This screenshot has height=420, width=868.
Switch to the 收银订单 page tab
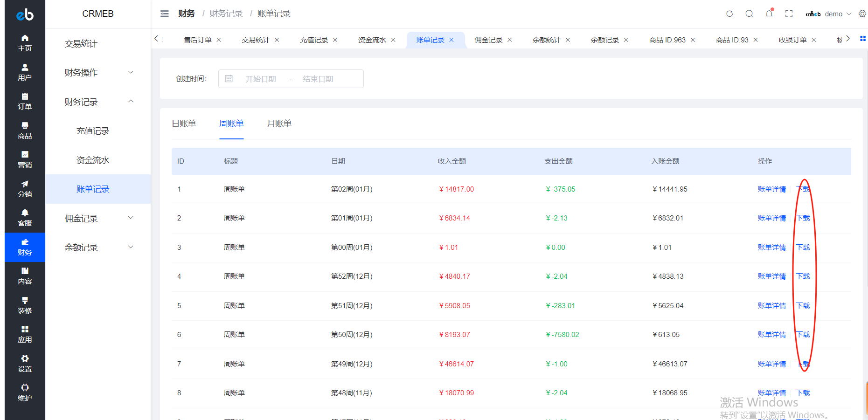pos(792,40)
